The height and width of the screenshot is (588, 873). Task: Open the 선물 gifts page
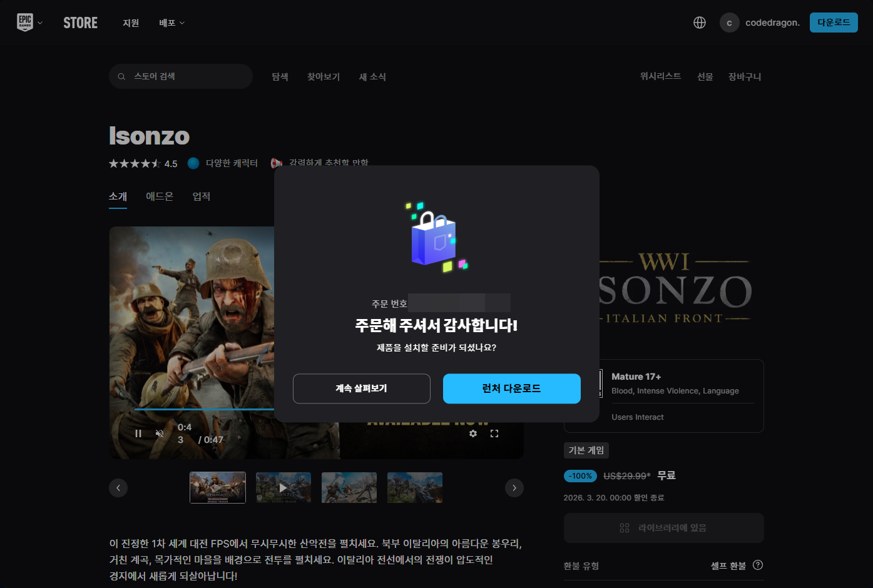[705, 76]
